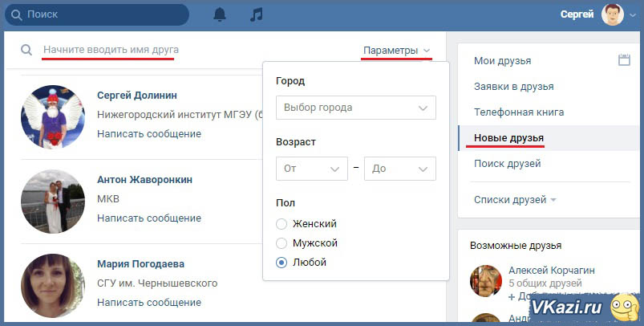Click Алексей Корчагин's avatar in suggestions
644x326 pixels.
coord(486,280)
